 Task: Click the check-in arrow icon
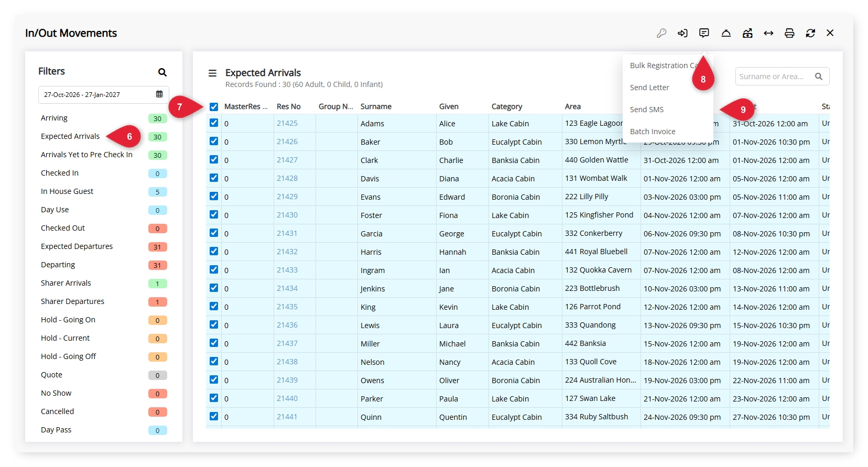point(682,33)
